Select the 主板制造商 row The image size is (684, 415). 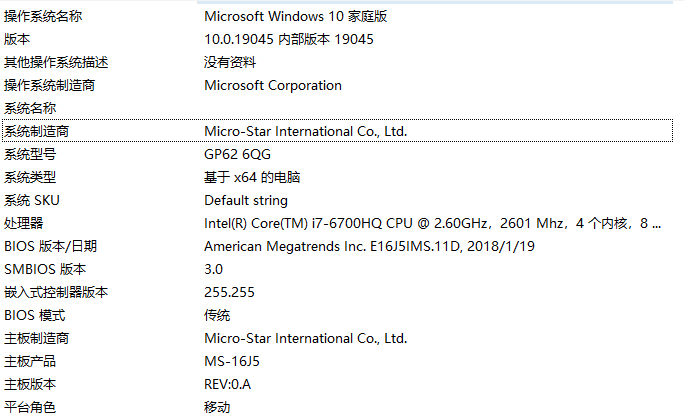coord(37,338)
